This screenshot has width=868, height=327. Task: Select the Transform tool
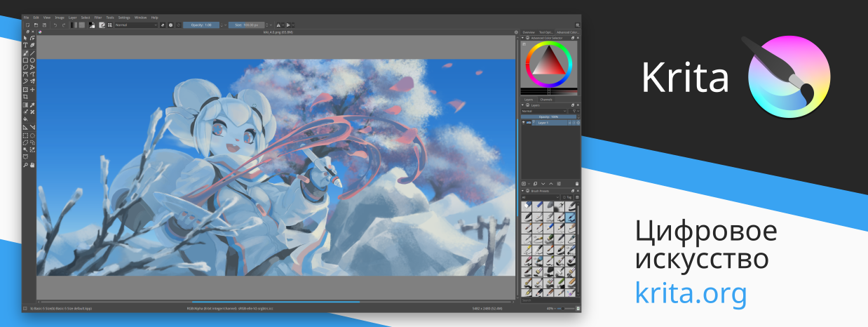25,90
